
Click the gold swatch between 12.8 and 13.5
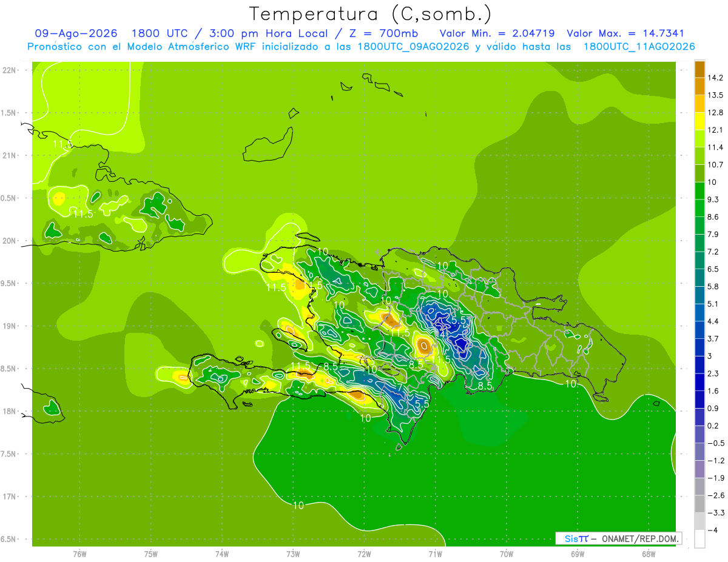(x=699, y=104)
